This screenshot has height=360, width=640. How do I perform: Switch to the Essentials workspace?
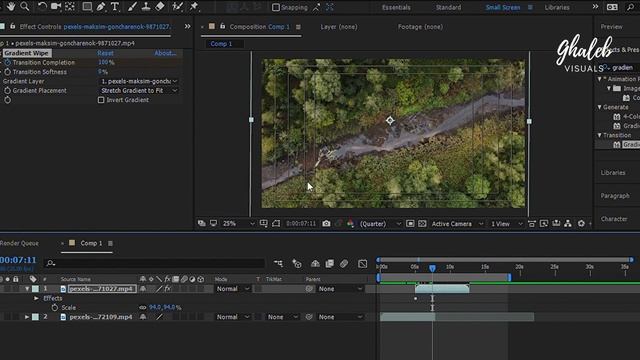(x=396, y=7)
